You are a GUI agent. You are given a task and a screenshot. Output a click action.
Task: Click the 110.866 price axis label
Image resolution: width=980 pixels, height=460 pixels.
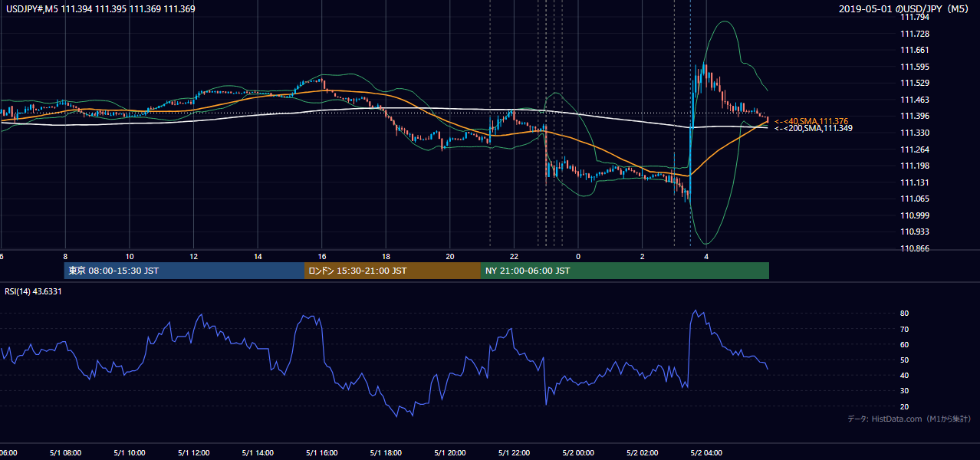click(x=915, y=248)
